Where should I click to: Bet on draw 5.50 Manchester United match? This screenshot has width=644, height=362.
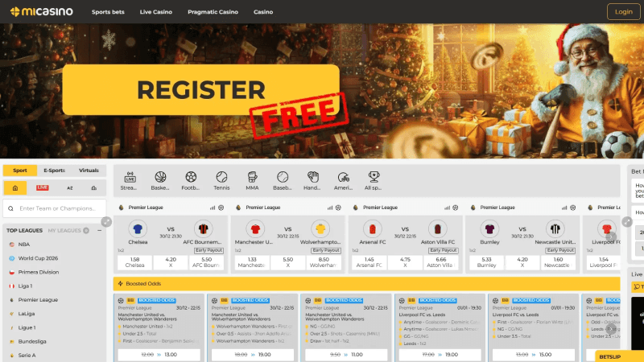coord(288,262)
